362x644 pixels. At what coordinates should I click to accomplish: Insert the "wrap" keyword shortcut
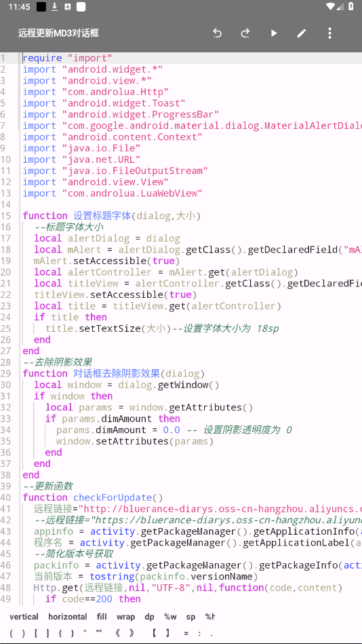click(x=125, y=616)
